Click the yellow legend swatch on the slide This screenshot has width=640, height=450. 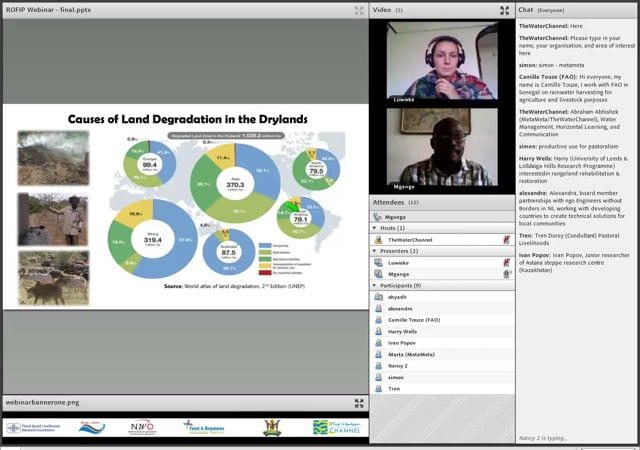pyautogui.click(x=265, y=266)
